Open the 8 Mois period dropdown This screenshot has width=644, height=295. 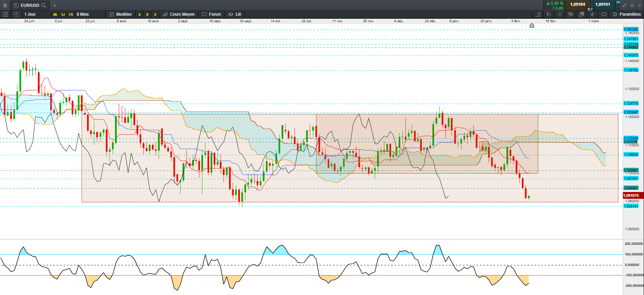90,14
